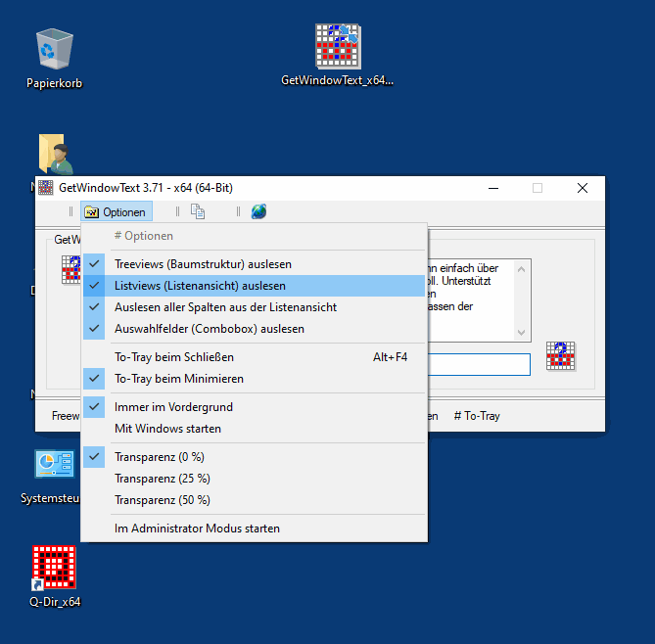
Task: Toggle Immer im Vordergrund option
Action: pos(254,407)
